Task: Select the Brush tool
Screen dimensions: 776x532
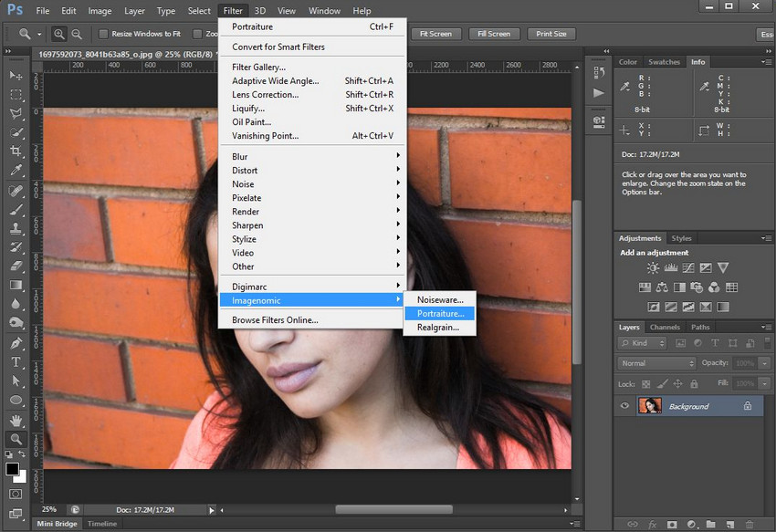Action: [x=16, y=210]
